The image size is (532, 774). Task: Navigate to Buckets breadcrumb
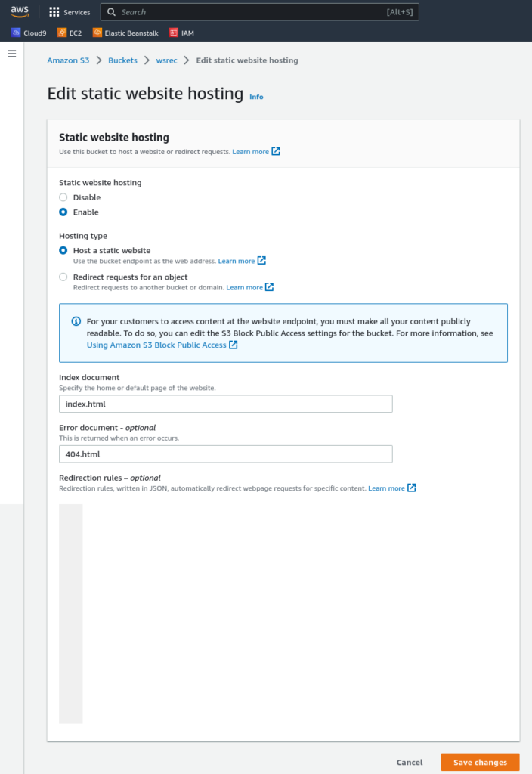pyautogui.click(x=122, y=60)
